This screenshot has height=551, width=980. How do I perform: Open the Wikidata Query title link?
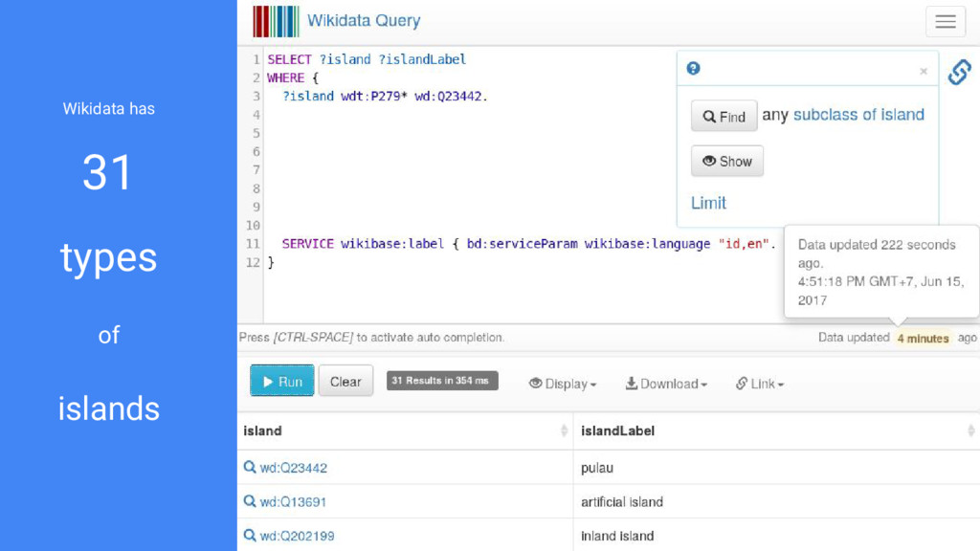(x=364, y=21)
